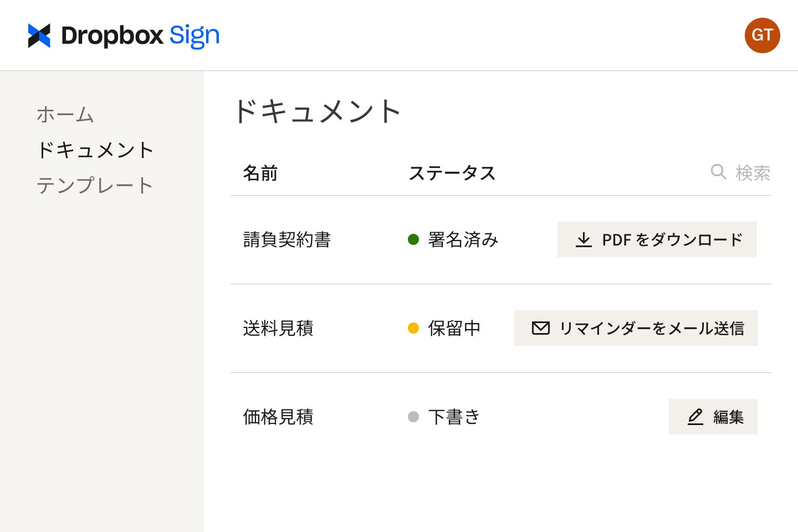The image size is (798, 532).
Task: Open the 請負契約書 document name
Action: point(287,239)
